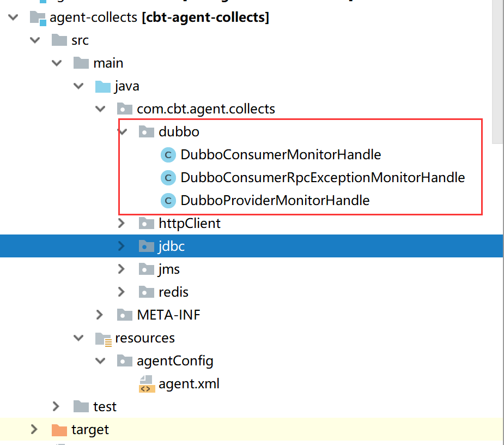This screenshot has width=504, height=445.
Task: Select com.cbt.agent.collects package name
Action: coord(206,109)
